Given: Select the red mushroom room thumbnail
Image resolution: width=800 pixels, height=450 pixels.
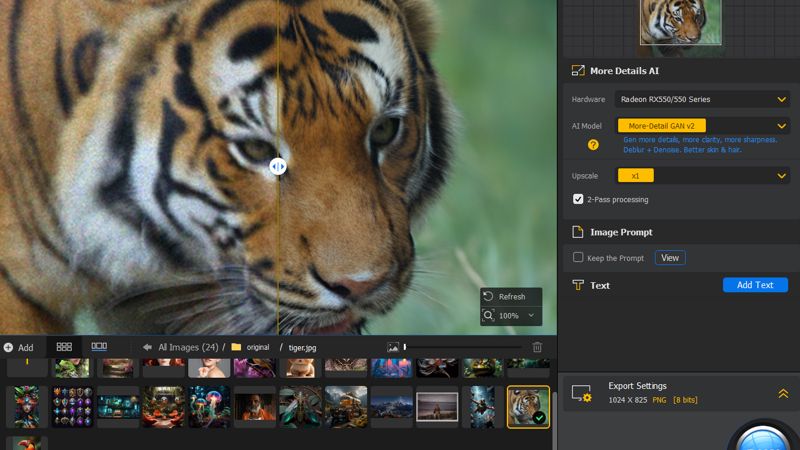Looking at the screenshot, I should pos(163,407).
